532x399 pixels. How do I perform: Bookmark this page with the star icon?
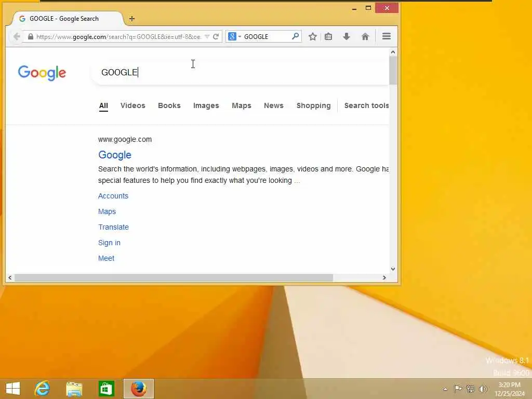pos(312,36)
